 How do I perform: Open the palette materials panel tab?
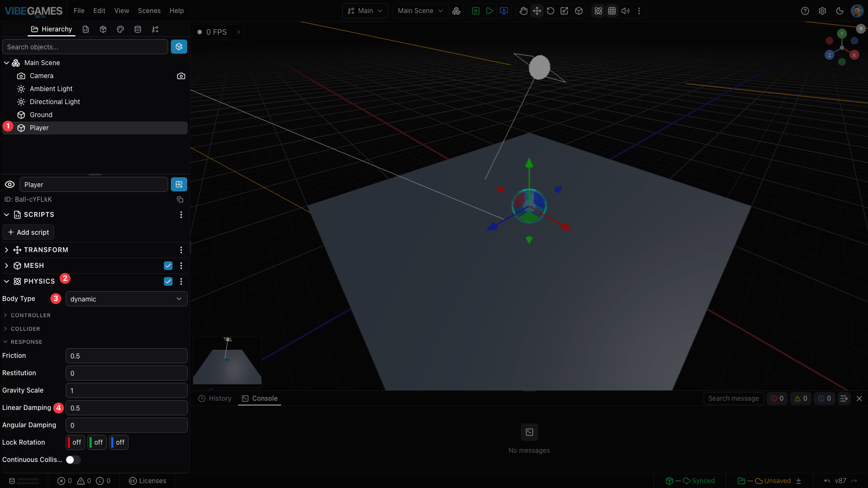[120, 29]
